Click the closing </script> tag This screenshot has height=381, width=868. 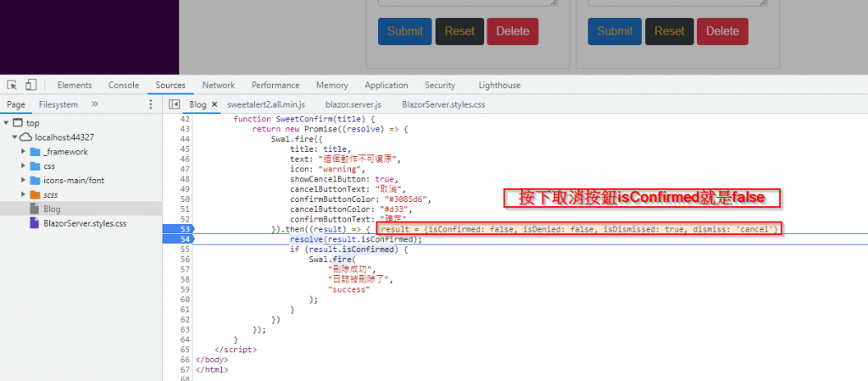[x=236, y=350]
